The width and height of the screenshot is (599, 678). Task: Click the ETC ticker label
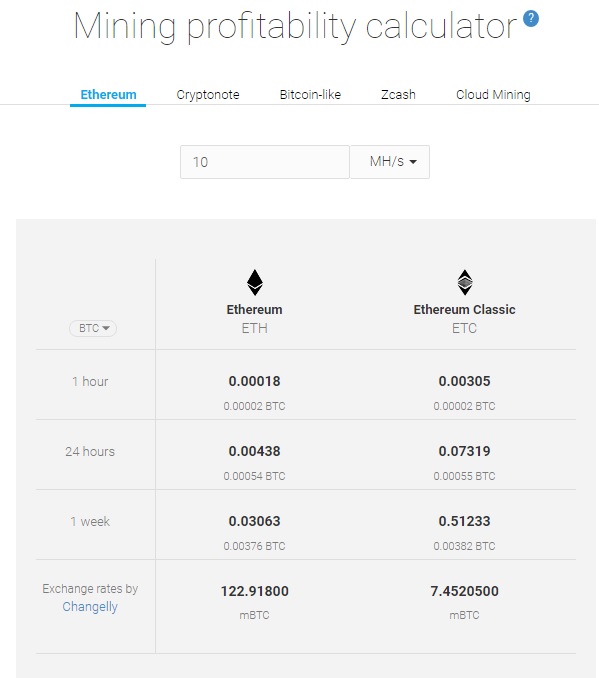click(464, 328)
